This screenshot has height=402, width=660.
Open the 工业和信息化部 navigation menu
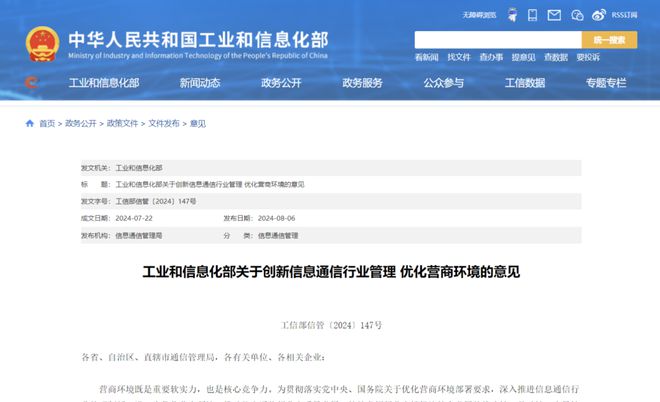(104, 83)
